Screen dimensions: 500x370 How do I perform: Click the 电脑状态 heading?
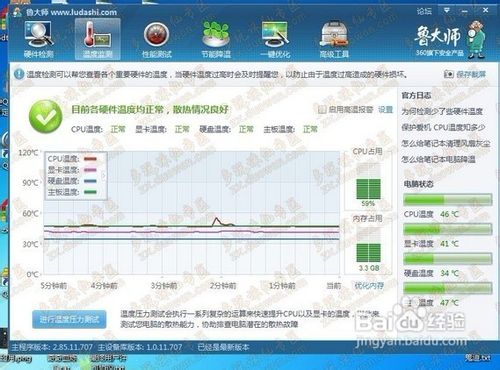(x=419, y=184)
